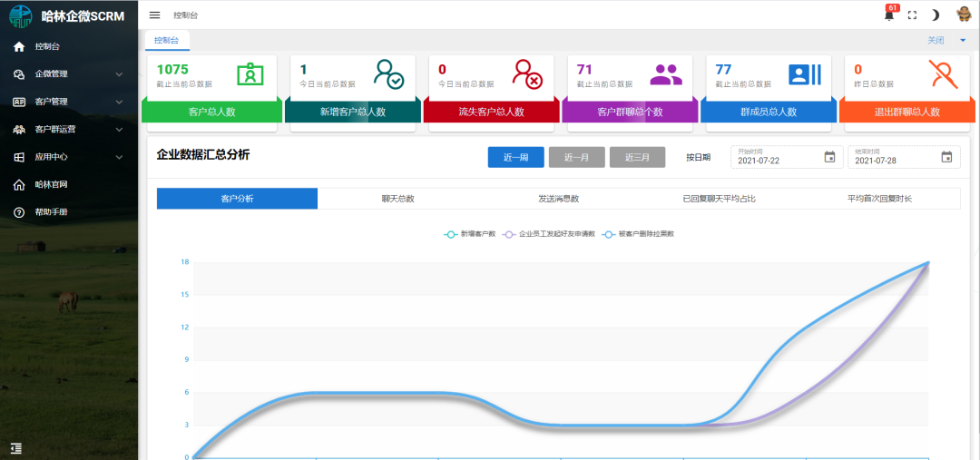Expand the 企微管理 sidebar menu
Viewport: 980px width, 460px height.
tap(69, 74)
